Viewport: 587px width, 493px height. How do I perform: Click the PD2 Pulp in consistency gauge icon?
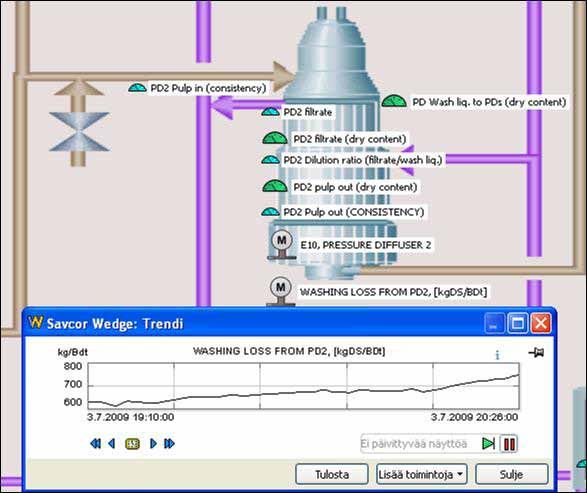[137, 88]
